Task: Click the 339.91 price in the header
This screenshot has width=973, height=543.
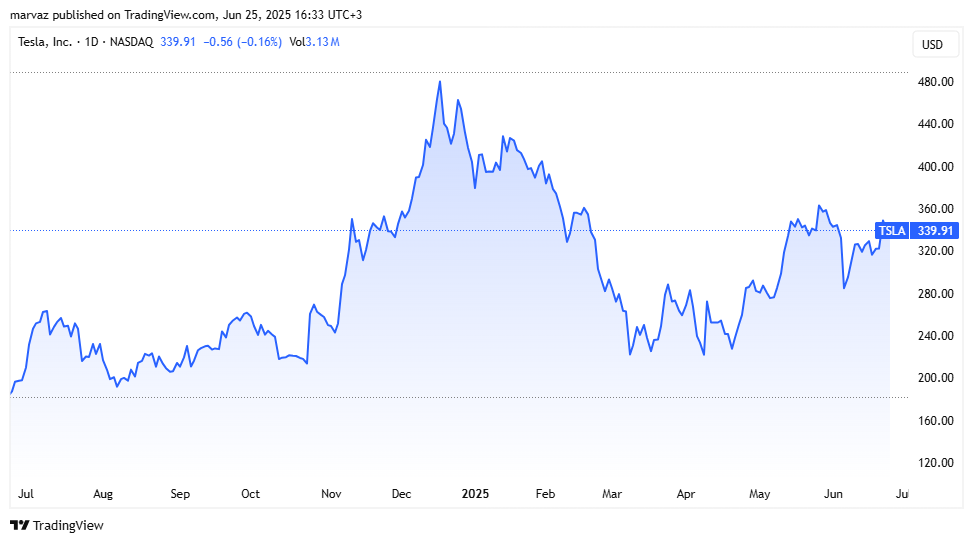Action: (x=178, y=42)
